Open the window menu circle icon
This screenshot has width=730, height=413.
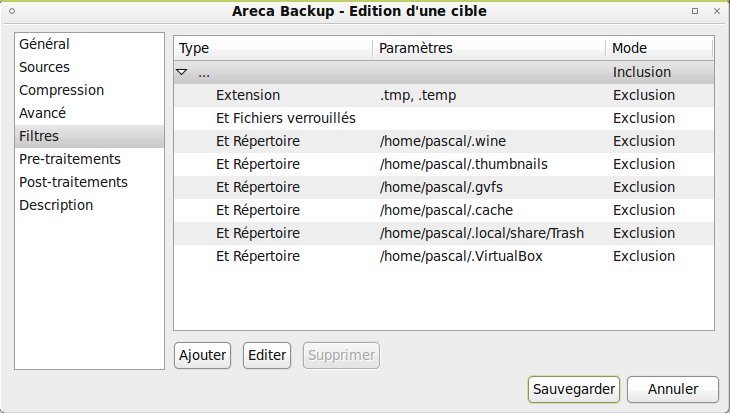coord(12,11)
